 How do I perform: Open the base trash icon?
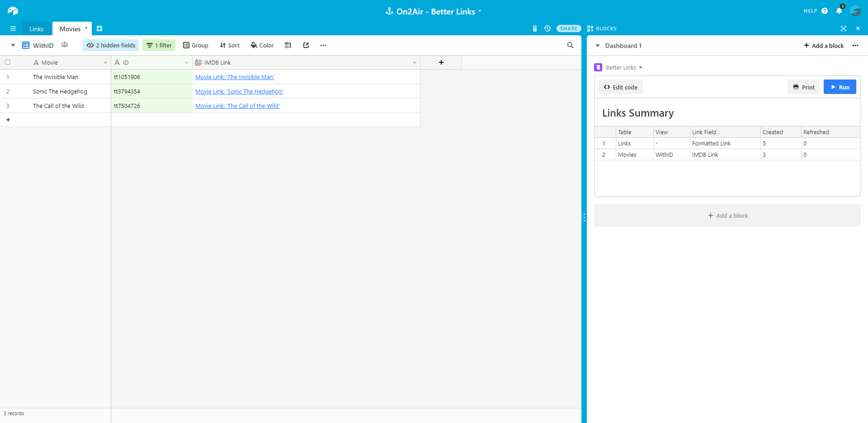[x=534, y=28]
